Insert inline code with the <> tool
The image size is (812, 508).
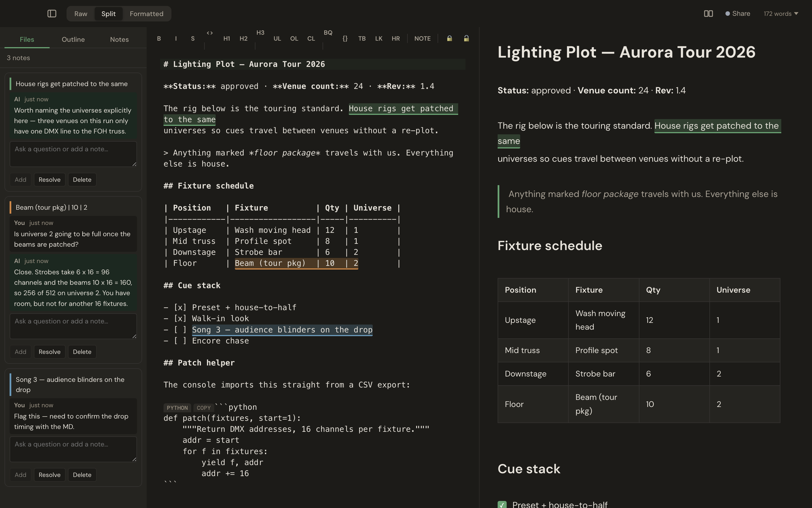[210, 33]
